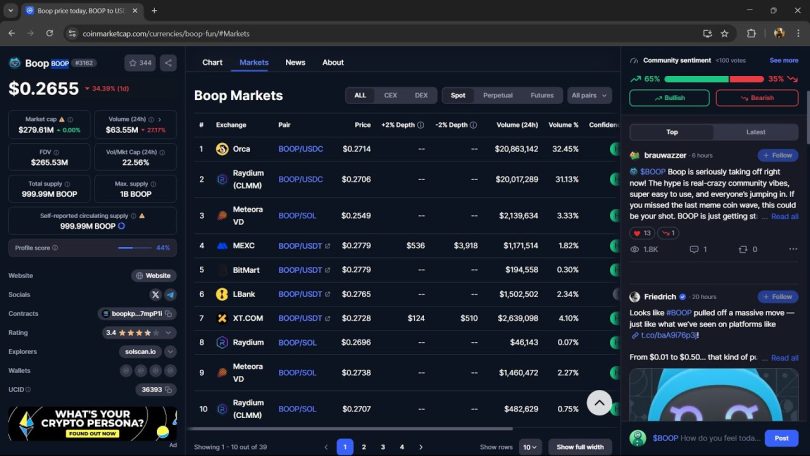Vote Bullish sentiment
Image resolution: width=810 pixels, height=456 pixels.
point(669,98)
